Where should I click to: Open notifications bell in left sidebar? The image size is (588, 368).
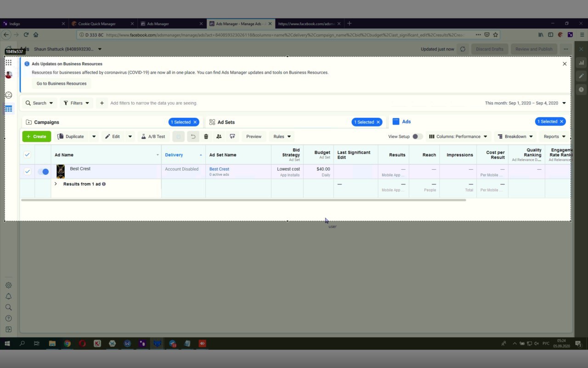pyautogui.click(x=8, y=296)
